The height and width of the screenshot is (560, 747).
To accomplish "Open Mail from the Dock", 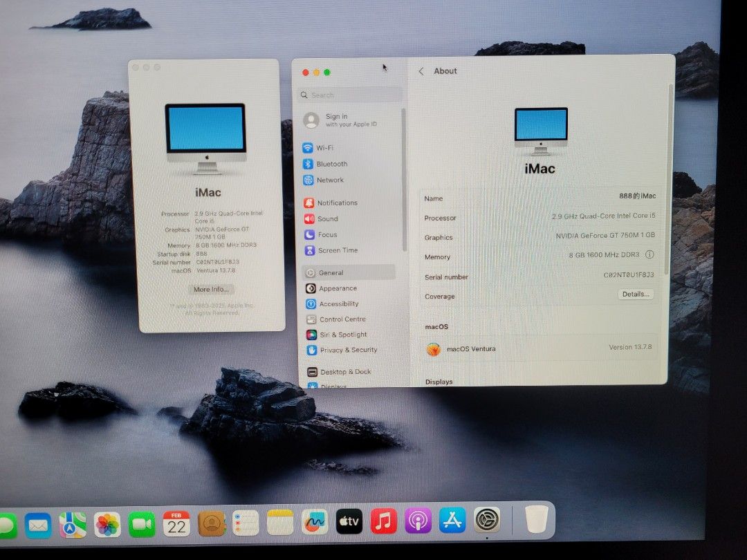I will pos(38,525).
